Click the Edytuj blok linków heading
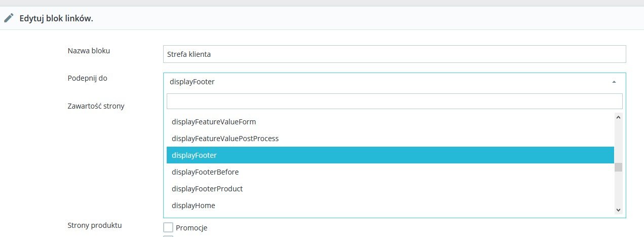Image resolution: width=644 pixels, height=237 pixels. (x=56, y=18)
